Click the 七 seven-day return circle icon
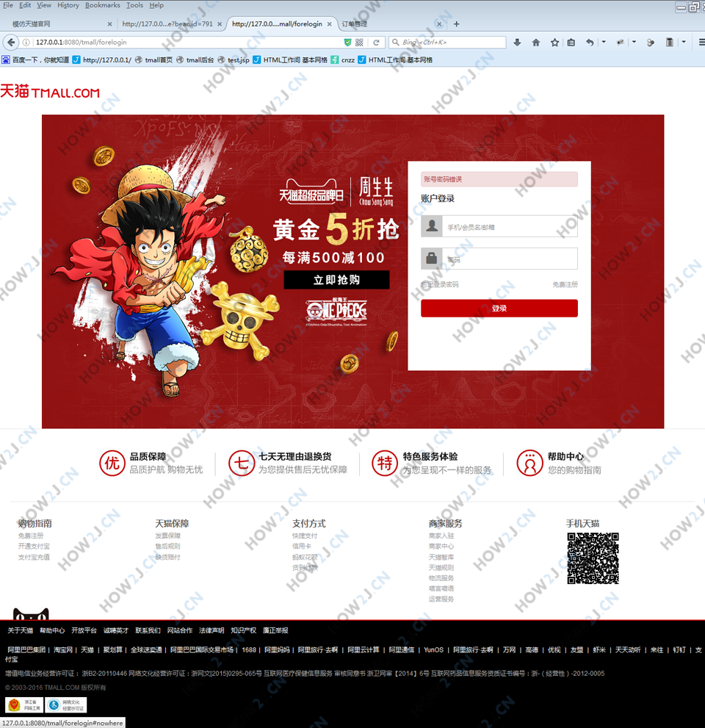The height and width of the screenshot is (728, 705). [242, 463]
